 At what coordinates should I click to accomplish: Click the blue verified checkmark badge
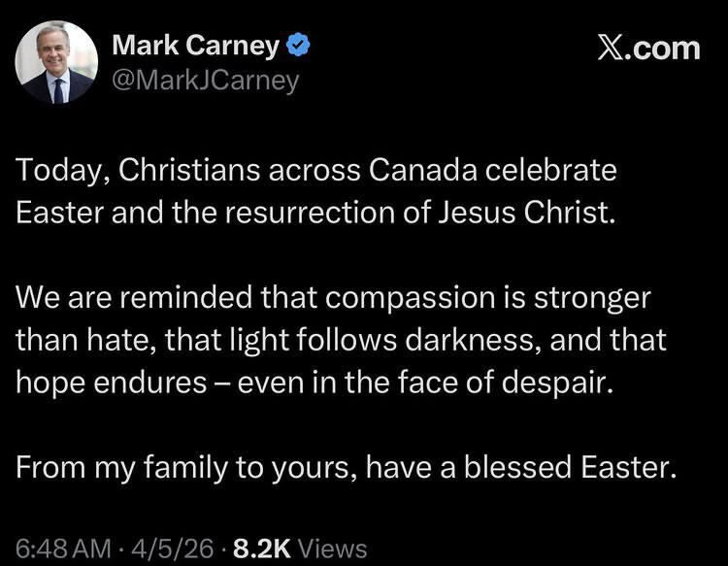tap(301, 45)
